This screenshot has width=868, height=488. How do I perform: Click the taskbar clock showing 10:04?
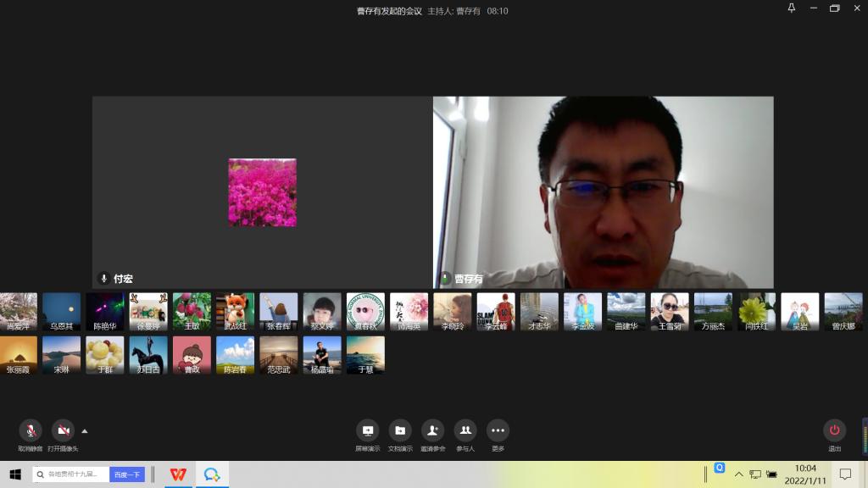(805, 474)
